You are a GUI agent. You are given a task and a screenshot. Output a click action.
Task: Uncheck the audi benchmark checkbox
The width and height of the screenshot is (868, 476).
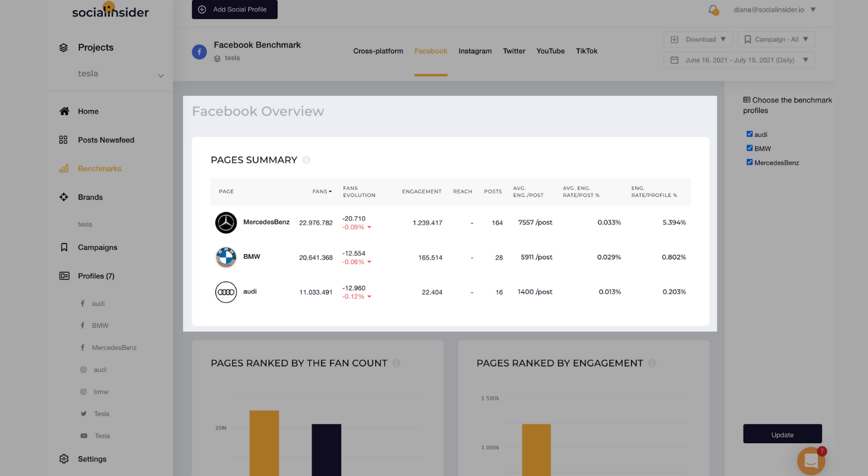tap(750, 134)
